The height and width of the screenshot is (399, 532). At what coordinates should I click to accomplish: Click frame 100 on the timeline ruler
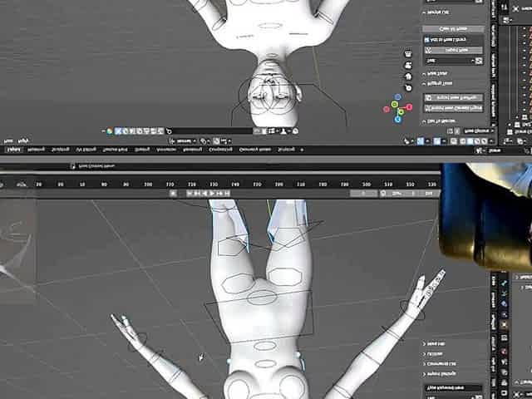click(x=148, y=184)
